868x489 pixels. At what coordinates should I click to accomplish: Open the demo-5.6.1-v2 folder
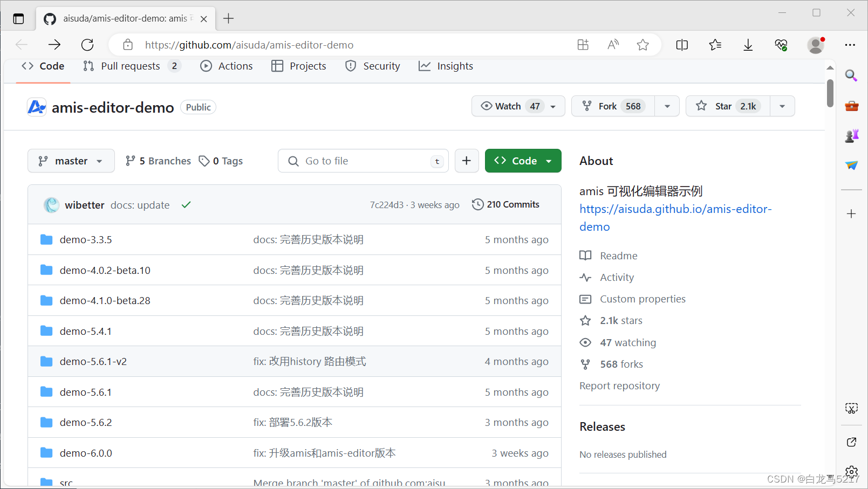[x=93, y=361]
